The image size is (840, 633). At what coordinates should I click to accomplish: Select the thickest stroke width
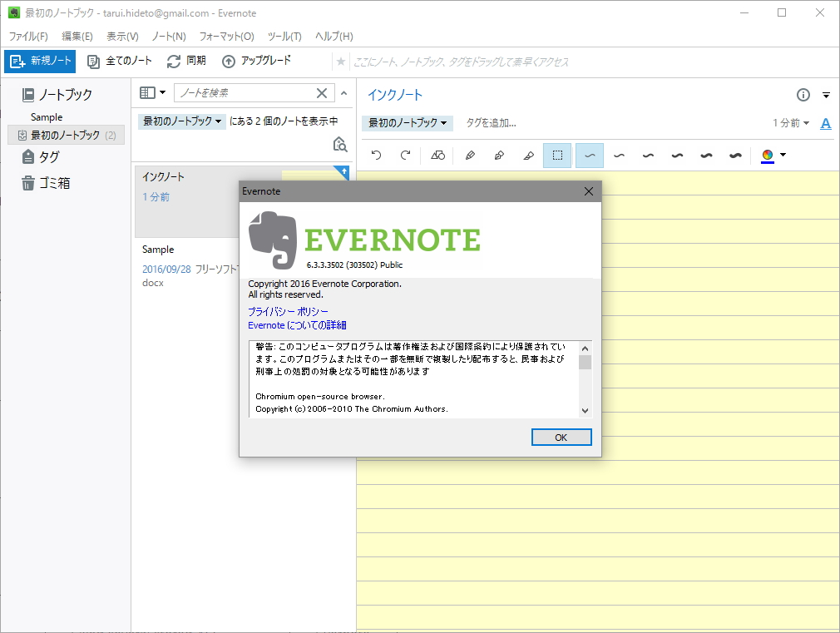(735, 156)
